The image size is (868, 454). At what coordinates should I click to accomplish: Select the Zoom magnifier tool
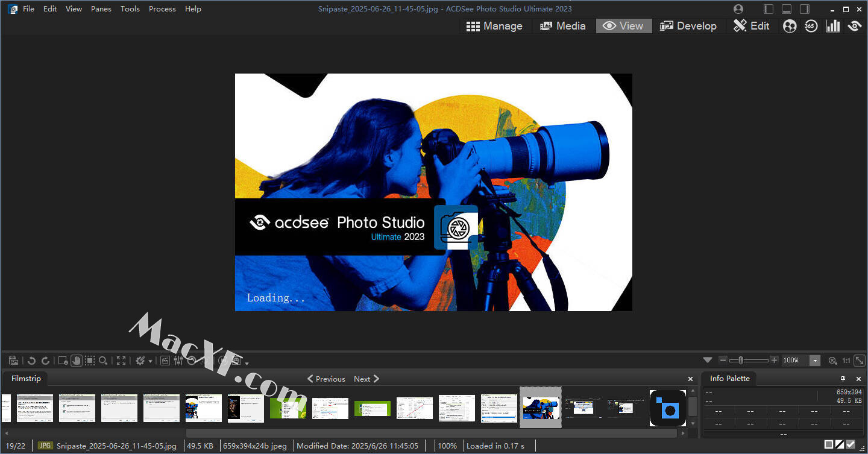[104, 361]
